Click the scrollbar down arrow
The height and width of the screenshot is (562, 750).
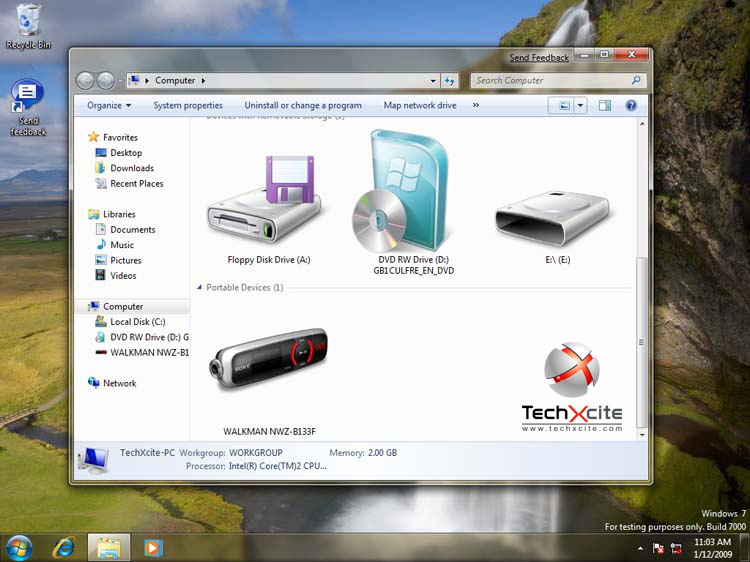click(x=642, y=435)
